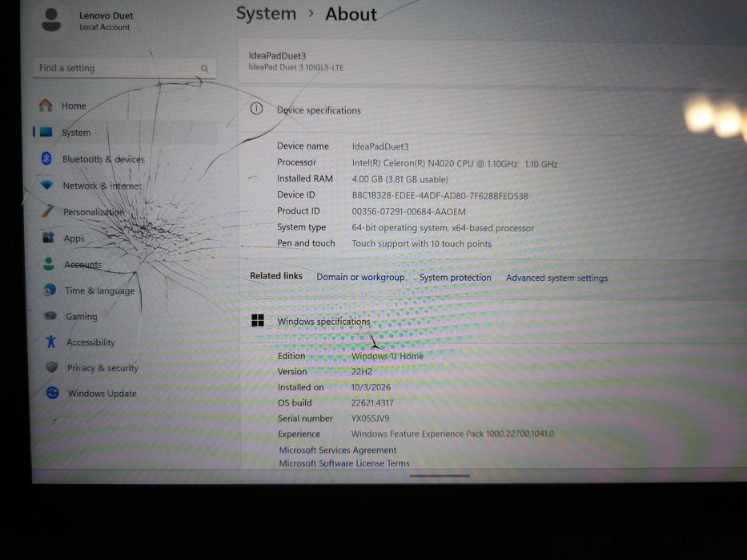Viewport: 747px width, 560px height.
Task: Click the search magnifier icon
Action: [x=205, y=69]
